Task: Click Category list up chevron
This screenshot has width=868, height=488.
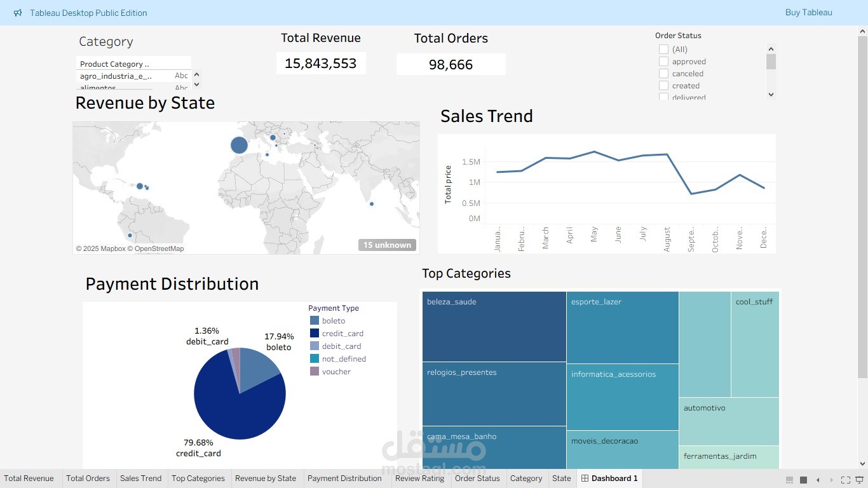Action: click(x=196, y=76)
